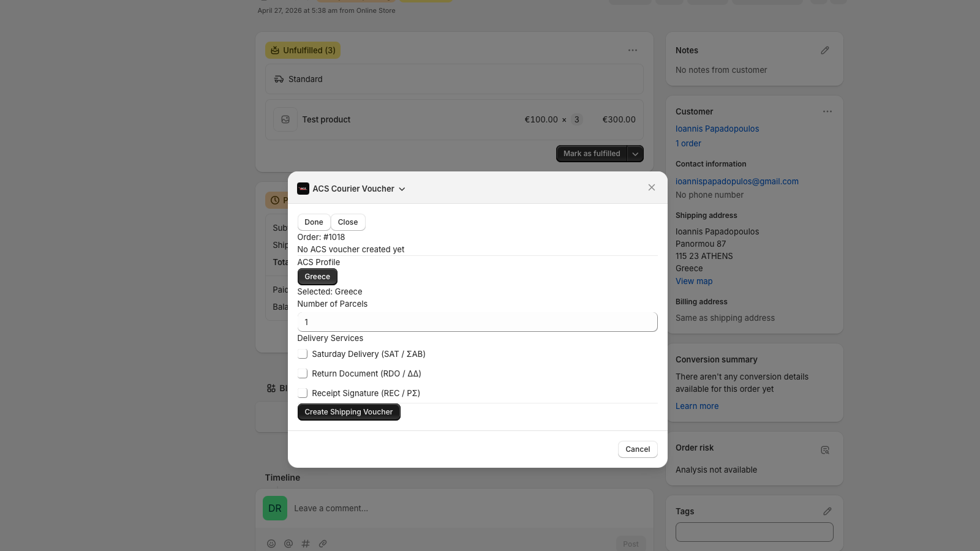This screenshot has width=980, height=551.
Task: Check the Return Document (RDO) option
Action: pos(303,373)
